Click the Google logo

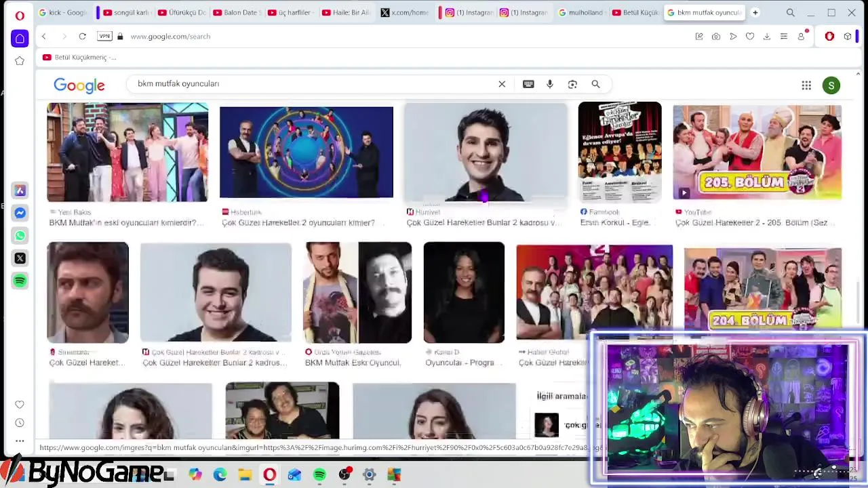pos(79,85)
